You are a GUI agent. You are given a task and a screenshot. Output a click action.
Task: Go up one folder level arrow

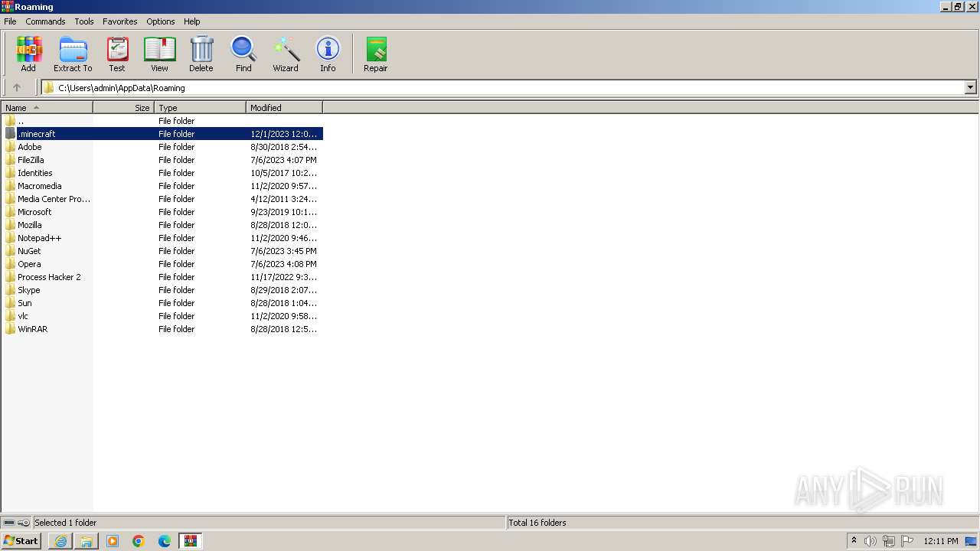[x=17, y=87]
